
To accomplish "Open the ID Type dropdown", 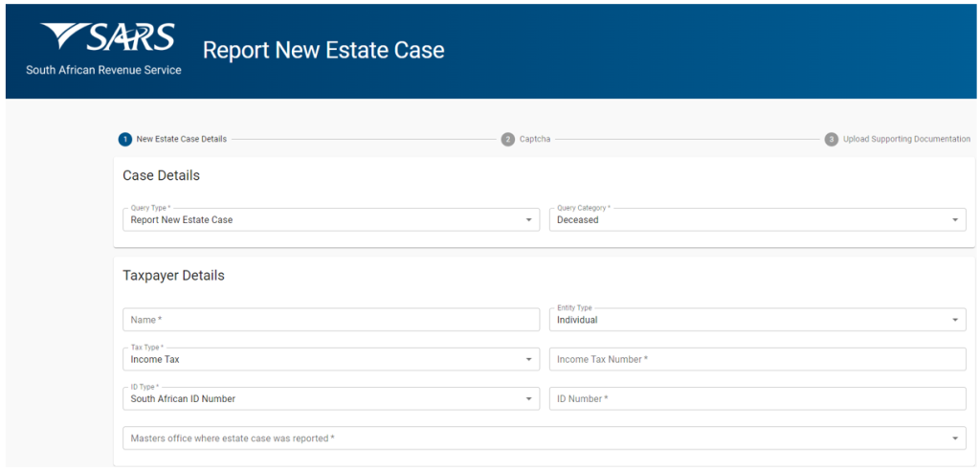I will [330, 398].
